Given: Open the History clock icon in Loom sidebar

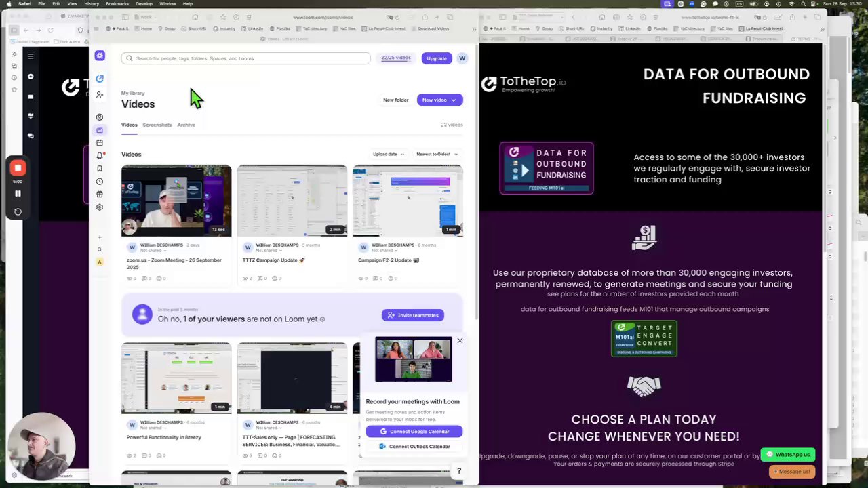Looking at the screenshot, I should click(100, 182).
